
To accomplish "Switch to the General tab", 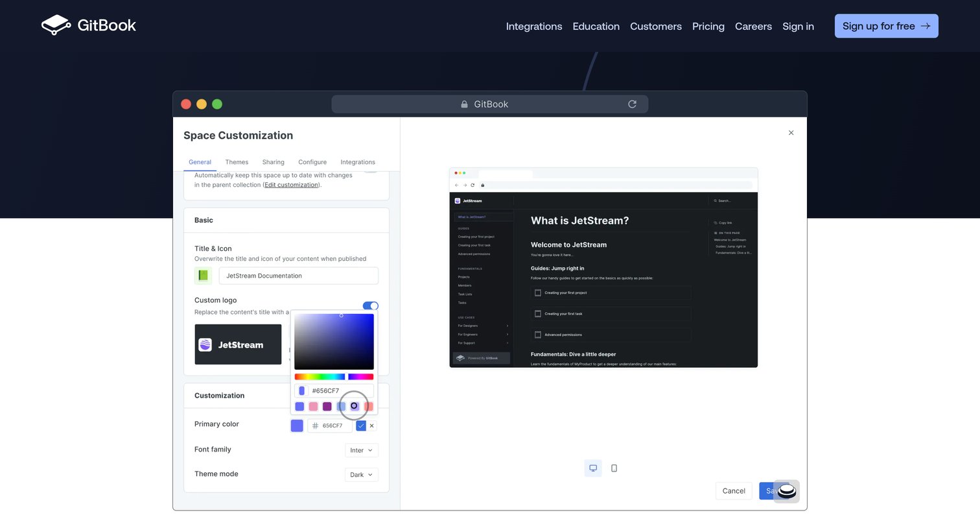I will click(x=200, y=162).
